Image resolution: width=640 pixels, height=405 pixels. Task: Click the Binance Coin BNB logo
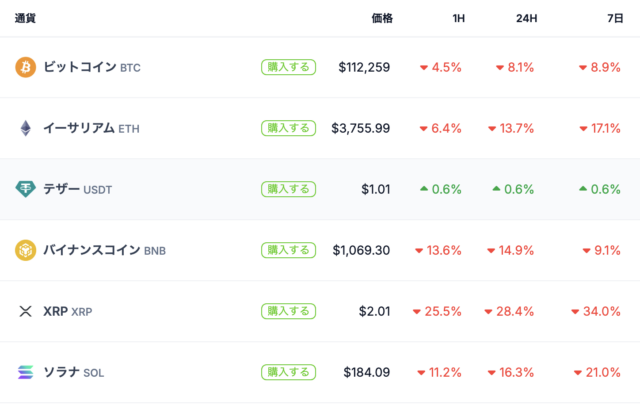[25, 250]
